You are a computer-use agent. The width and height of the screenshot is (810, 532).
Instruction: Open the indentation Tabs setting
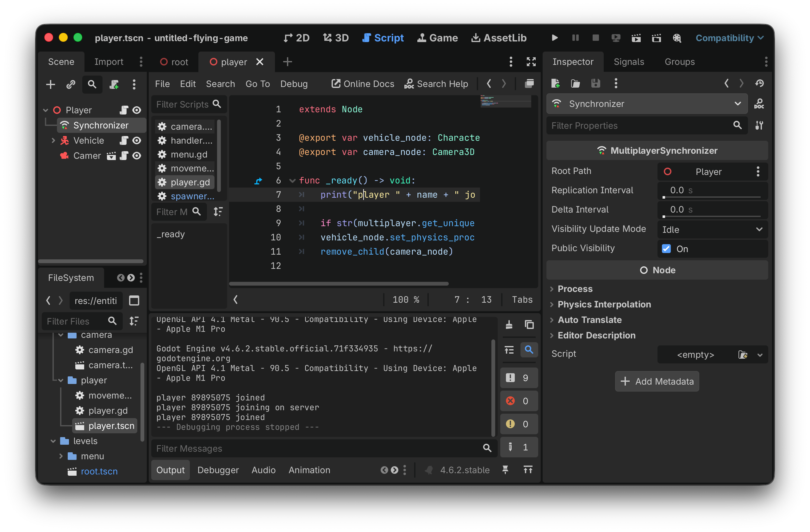coord(522,299)
